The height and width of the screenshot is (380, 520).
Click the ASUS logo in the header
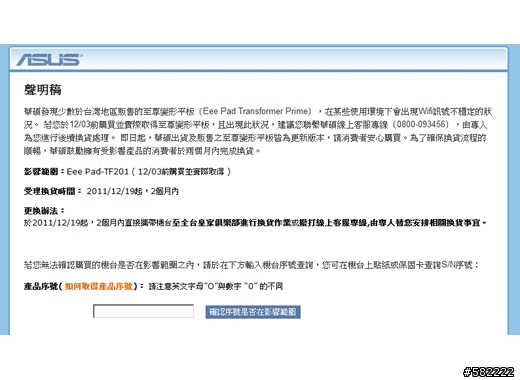[49, 60]
